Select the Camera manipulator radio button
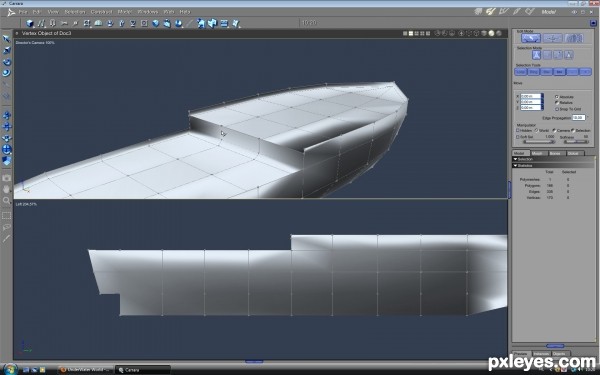Viewport: 600px width, 375px height. click(x=554, y=130)
